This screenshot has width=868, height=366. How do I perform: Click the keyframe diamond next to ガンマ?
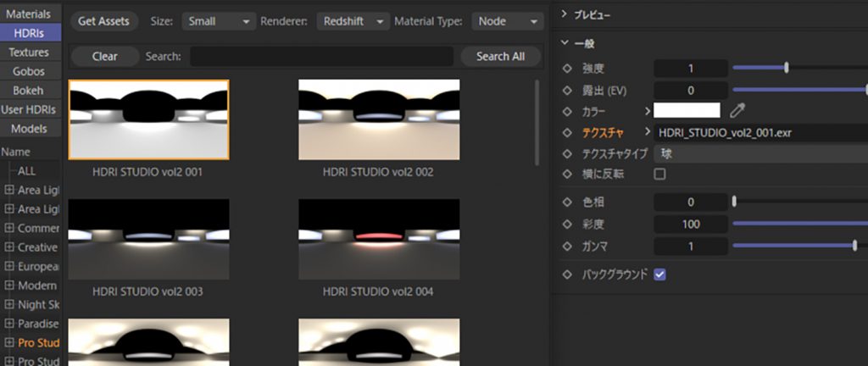(x=568, y=246)
